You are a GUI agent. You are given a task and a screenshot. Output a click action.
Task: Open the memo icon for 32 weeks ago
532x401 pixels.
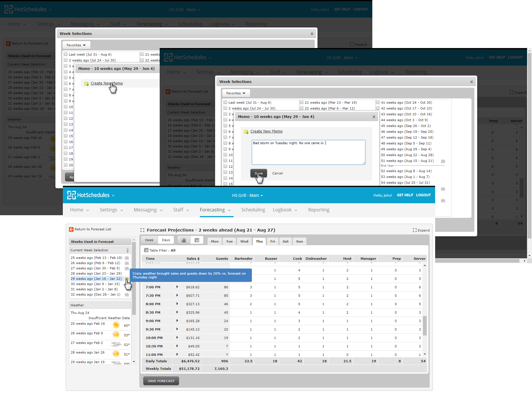click(127, 295)
